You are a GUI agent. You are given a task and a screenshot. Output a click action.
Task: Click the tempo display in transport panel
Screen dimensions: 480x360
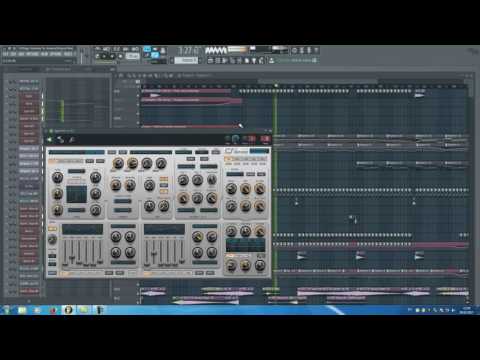(132, 56)
